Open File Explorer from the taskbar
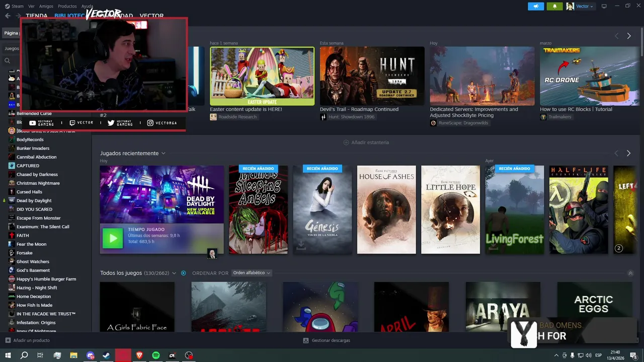Image resolution: width=644 pixels, height=362 pixels. pyautogui.click(x=73, y=355)
